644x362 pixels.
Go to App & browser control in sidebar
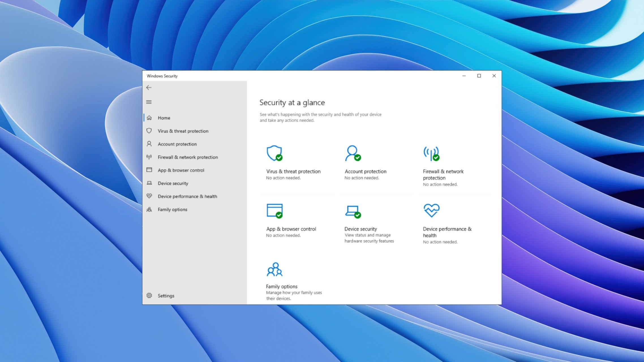(x=194, y=170)
